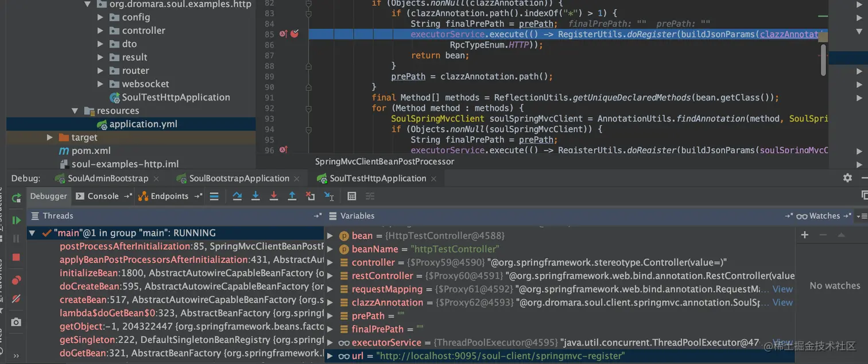This screenshot has width=868, height=364.
Task: Expand the config folder
Action: [100, 17]
